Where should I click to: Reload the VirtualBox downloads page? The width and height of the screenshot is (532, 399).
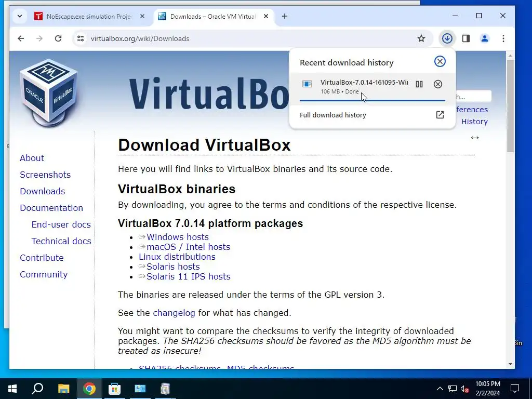point(58,38)
